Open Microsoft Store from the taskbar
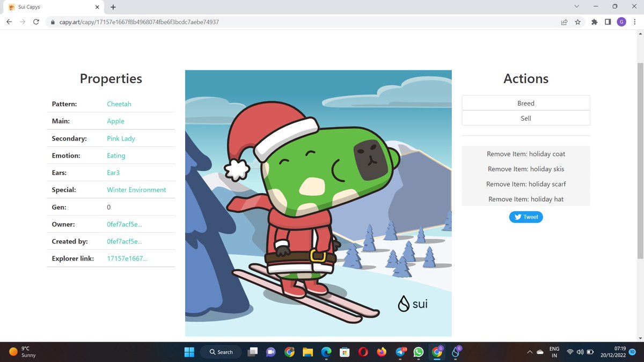Image resolution: width=644 pixels, height=362 pixels. click(x=345, y=352)
